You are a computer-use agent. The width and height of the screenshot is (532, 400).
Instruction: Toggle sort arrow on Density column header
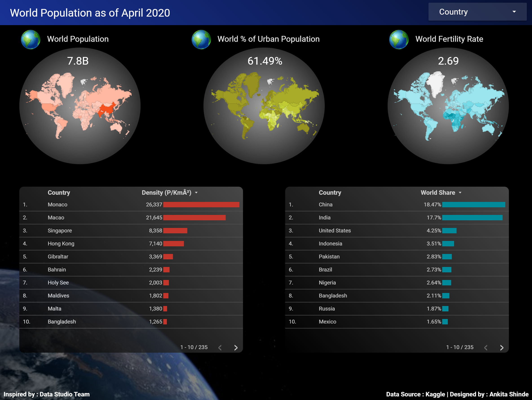196,193
